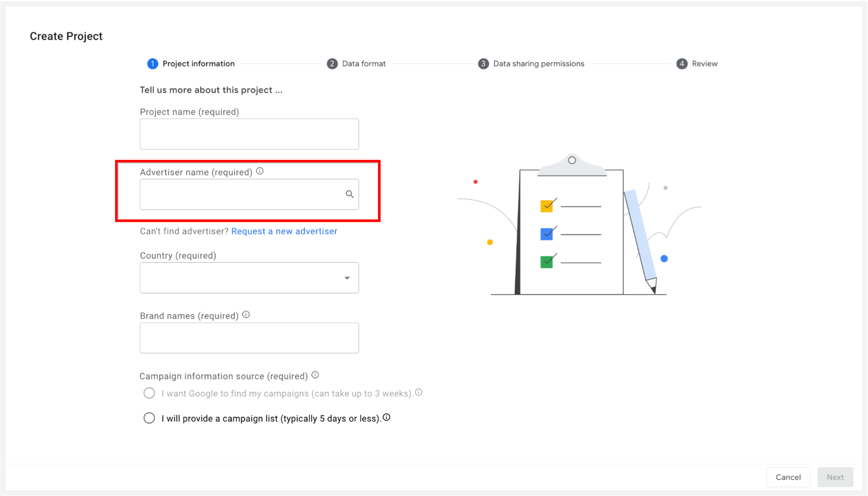Go to step 4 Review

tap(697, 64)
